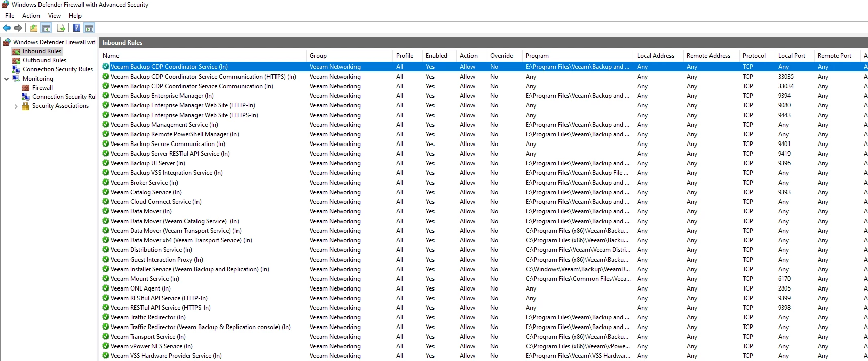The image size is (868, 361).
Task: Click the local port value 33035
Action: pos(786,77)
